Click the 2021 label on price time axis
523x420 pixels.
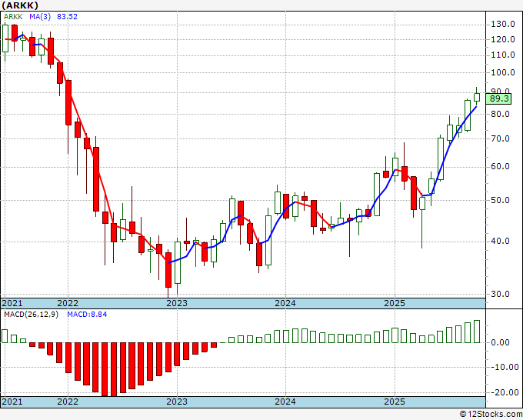click(x=12, y=303)
